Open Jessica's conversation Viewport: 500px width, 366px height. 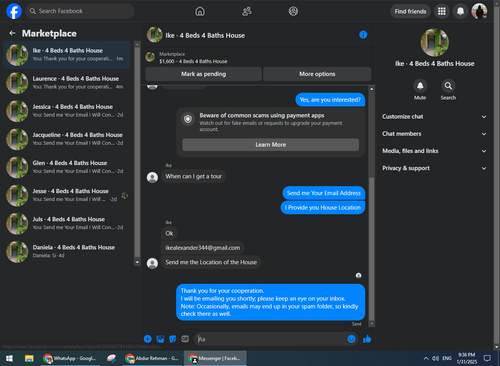[68, 111]
